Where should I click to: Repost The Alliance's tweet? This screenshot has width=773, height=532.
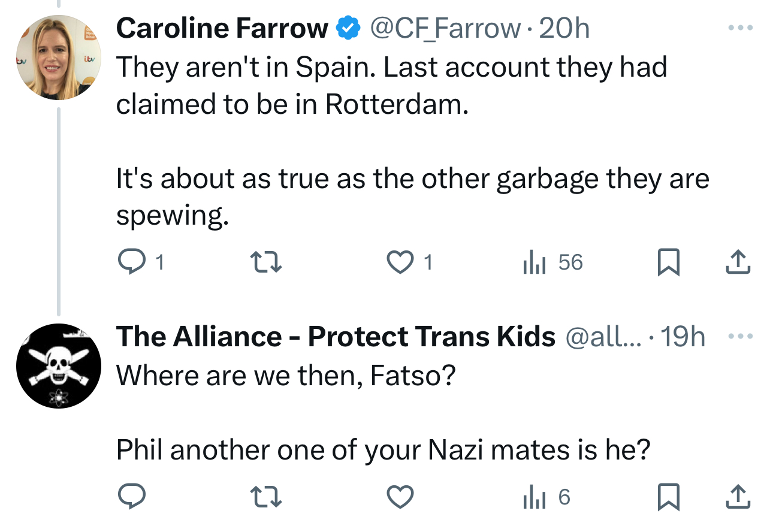pyautogui.click(x=265, y=497)
